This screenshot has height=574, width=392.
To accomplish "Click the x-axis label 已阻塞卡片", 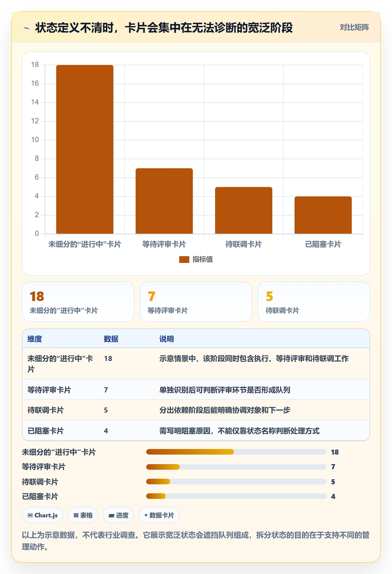I will tap(323, 244).
